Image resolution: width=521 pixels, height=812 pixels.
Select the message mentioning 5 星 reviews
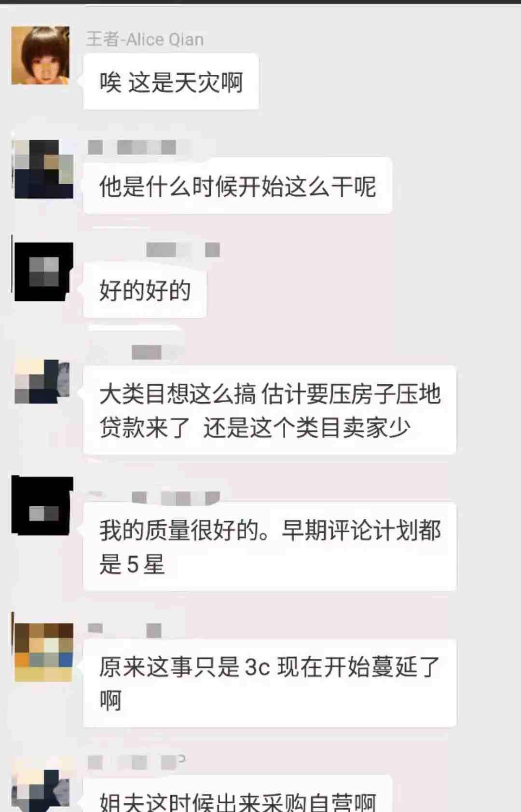(x=270, y=546)
